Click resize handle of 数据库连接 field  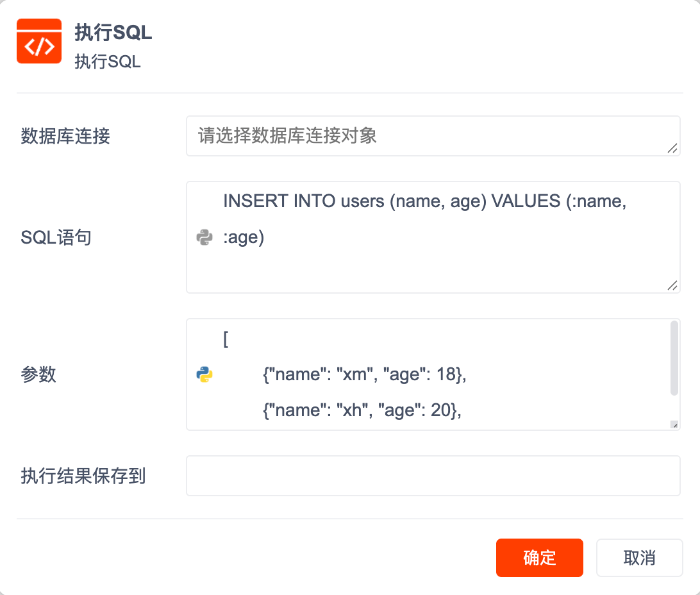tap(672, 148)
